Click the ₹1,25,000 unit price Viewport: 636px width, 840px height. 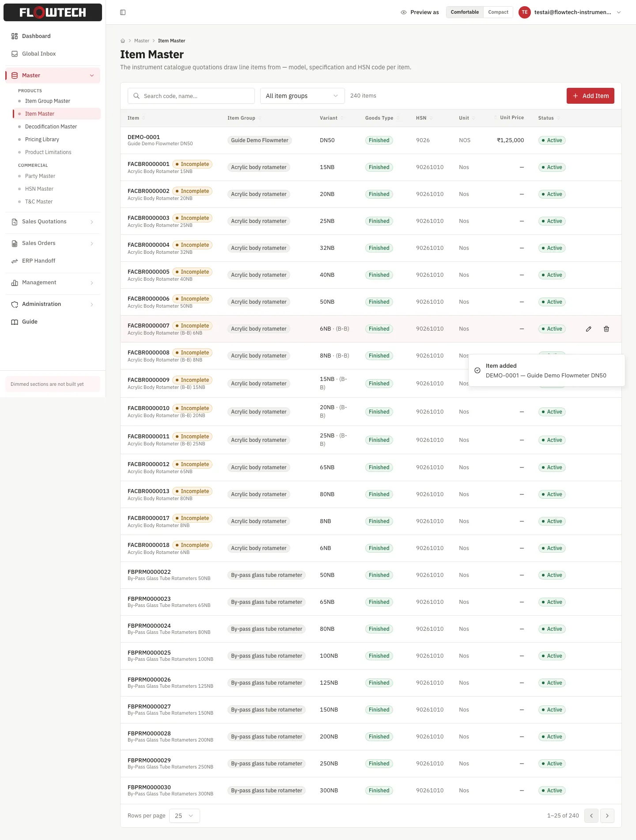pos(510,140)
